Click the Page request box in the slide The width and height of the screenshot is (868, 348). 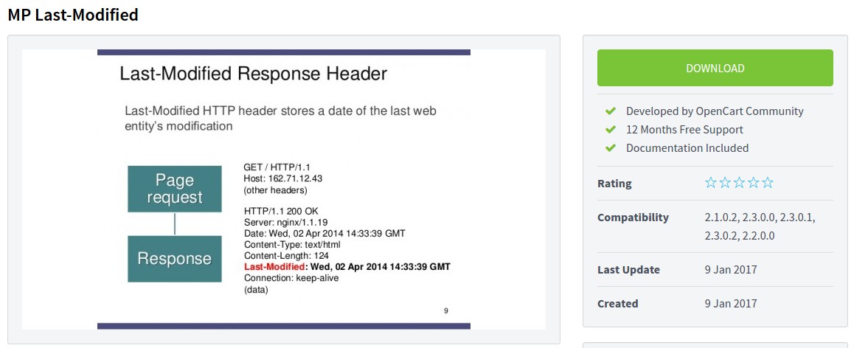click(x=174, y=189)
